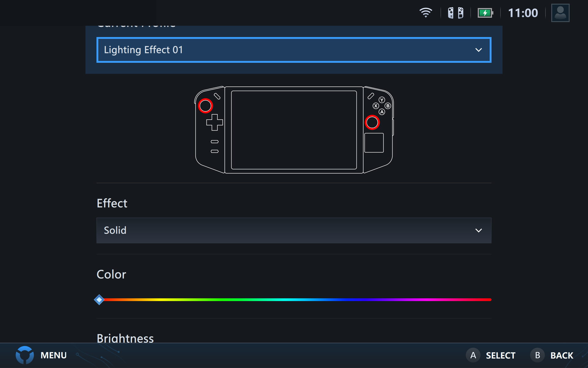Click the Color slider diamond handle
The height and width of the screenshot is (368, 588).
99,300
